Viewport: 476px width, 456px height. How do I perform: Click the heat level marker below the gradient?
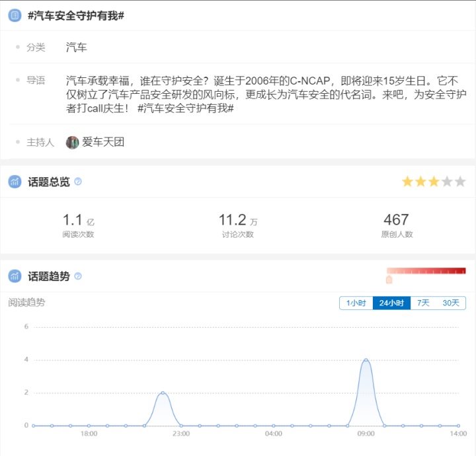(389, 280)
